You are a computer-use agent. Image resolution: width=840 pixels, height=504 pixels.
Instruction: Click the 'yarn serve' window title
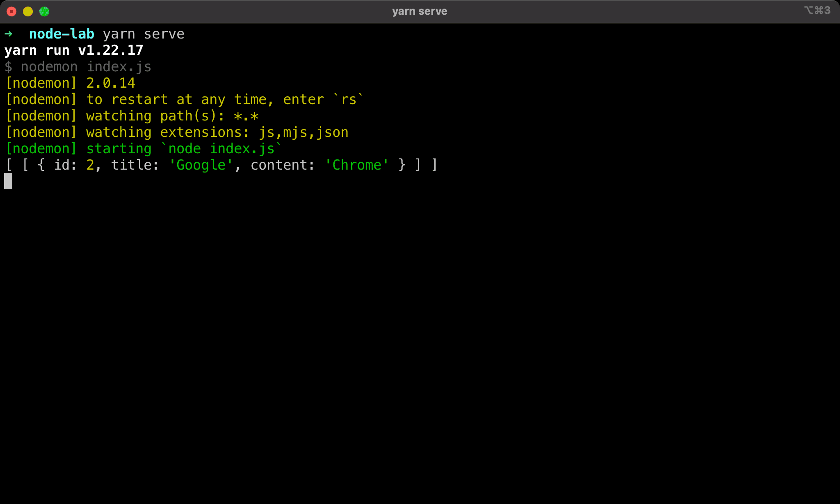pos(420,11)
